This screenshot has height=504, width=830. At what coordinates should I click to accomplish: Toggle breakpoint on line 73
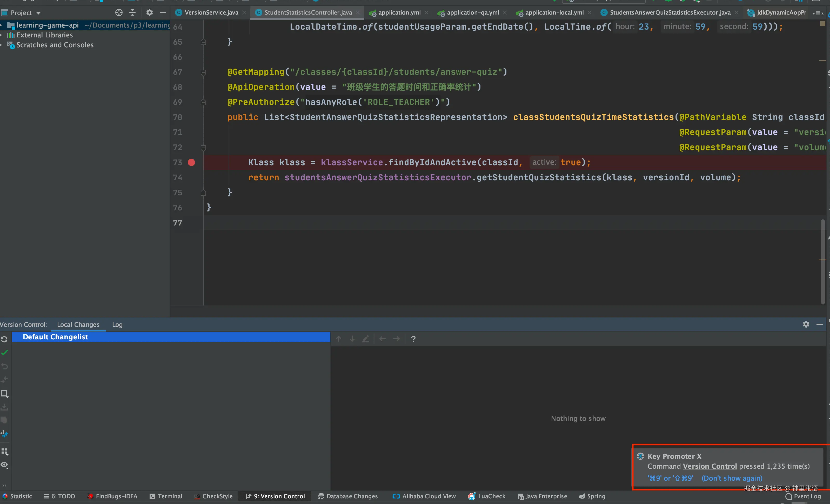tap(191, 162)
